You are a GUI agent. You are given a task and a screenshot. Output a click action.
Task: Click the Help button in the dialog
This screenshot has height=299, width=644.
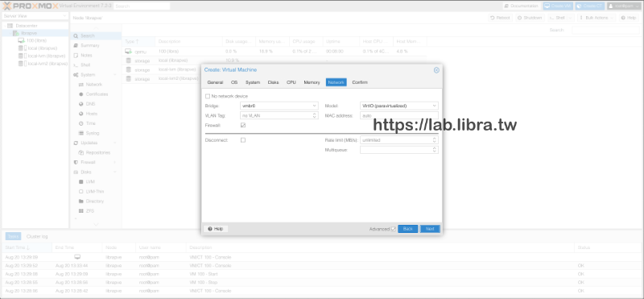[x=216, y=229]
